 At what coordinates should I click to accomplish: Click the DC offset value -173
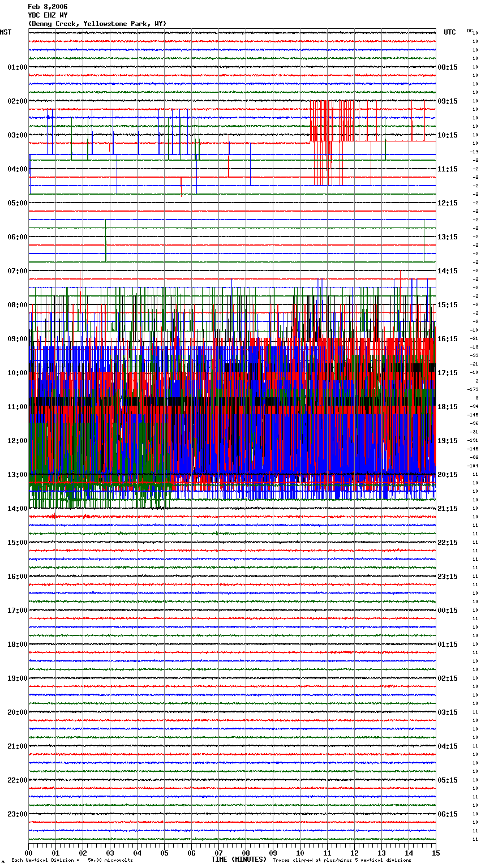pos(473,390)
